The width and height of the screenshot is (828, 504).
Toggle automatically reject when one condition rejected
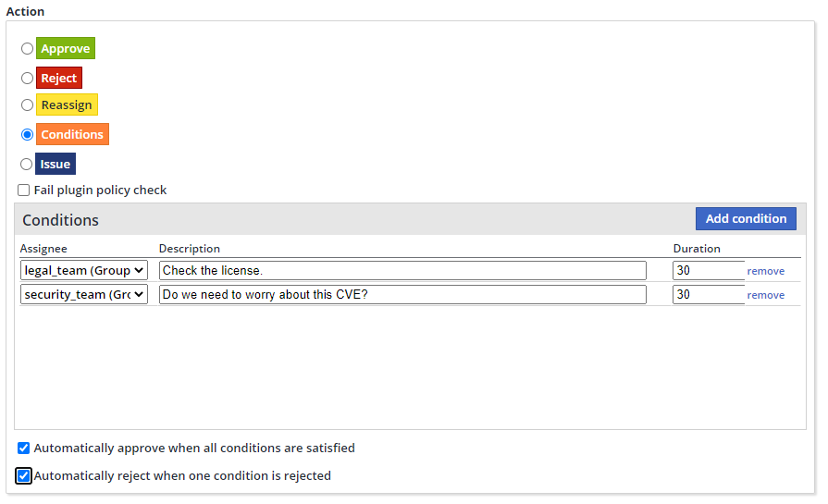24,476
